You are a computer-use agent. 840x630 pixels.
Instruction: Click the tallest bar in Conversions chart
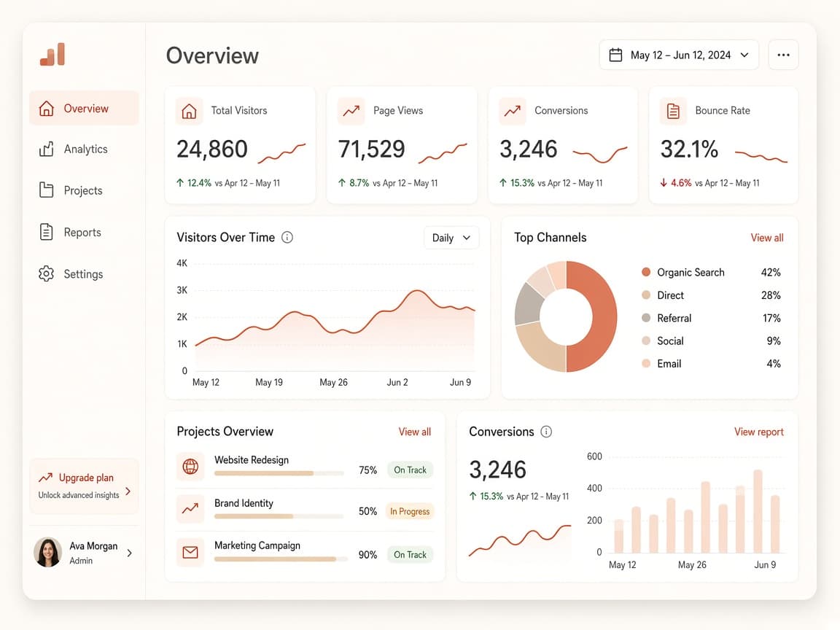758,511
